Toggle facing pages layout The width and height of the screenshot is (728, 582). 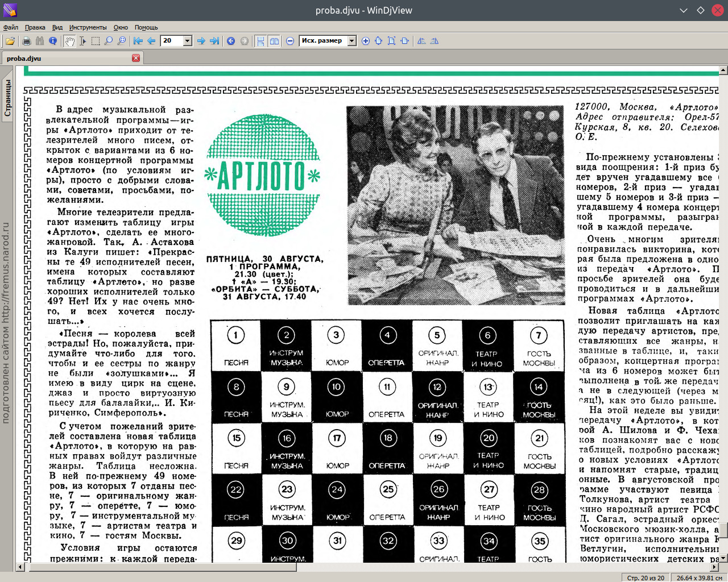tap(274, 41)
